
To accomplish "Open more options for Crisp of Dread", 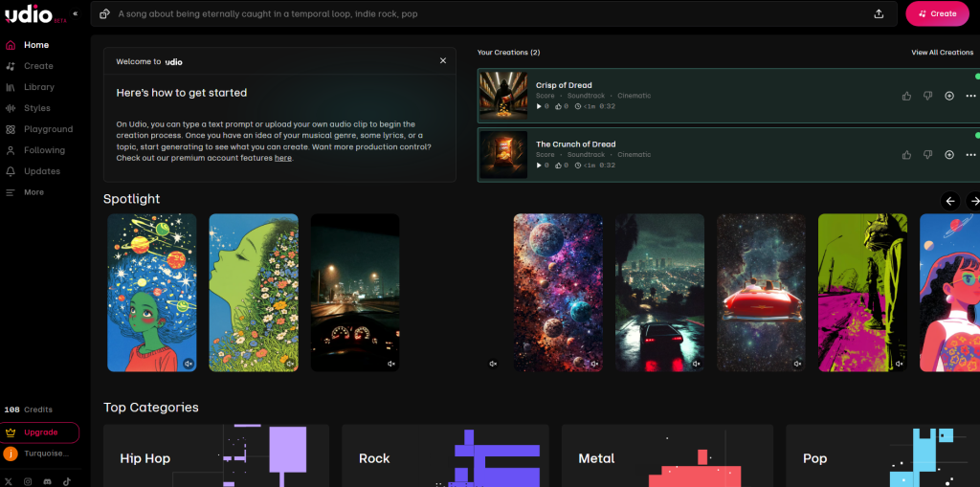I will 970,96.
